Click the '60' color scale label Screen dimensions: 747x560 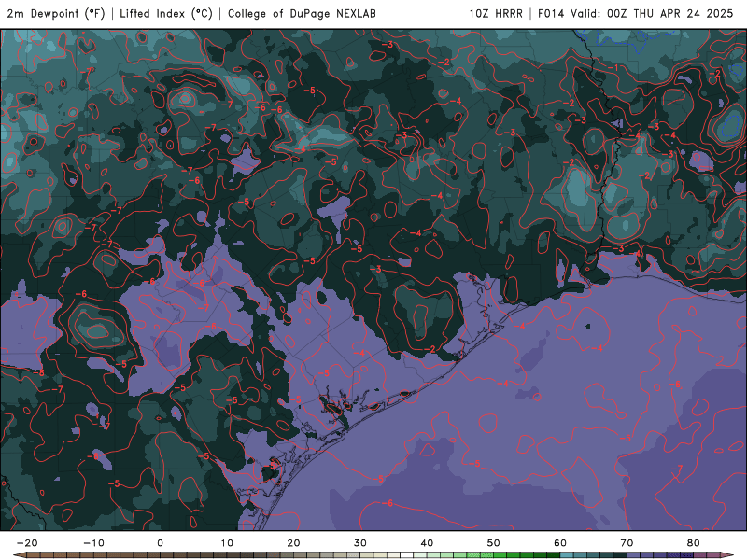click(x=560, y=543)
